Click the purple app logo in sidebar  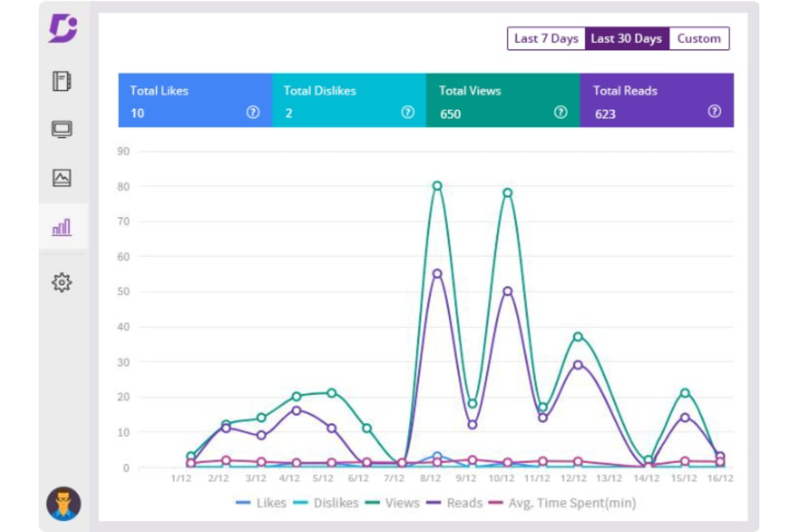[63, 29]
